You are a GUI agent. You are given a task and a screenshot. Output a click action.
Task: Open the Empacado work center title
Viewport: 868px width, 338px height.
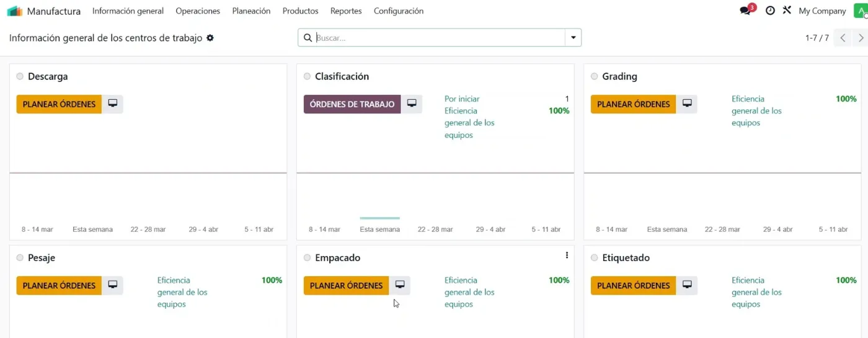click(337, 257)
